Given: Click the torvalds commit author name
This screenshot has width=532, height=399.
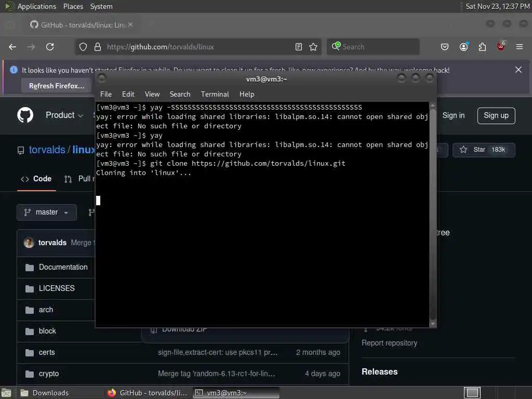Looking at the screenshot, I should click(x=52, y=243).
